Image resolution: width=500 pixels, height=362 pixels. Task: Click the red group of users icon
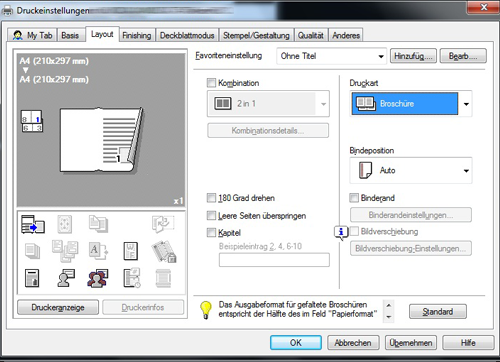coord(98,278)
